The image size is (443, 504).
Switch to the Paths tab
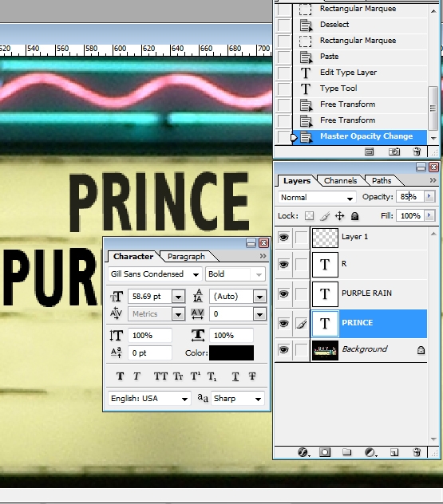382,181
